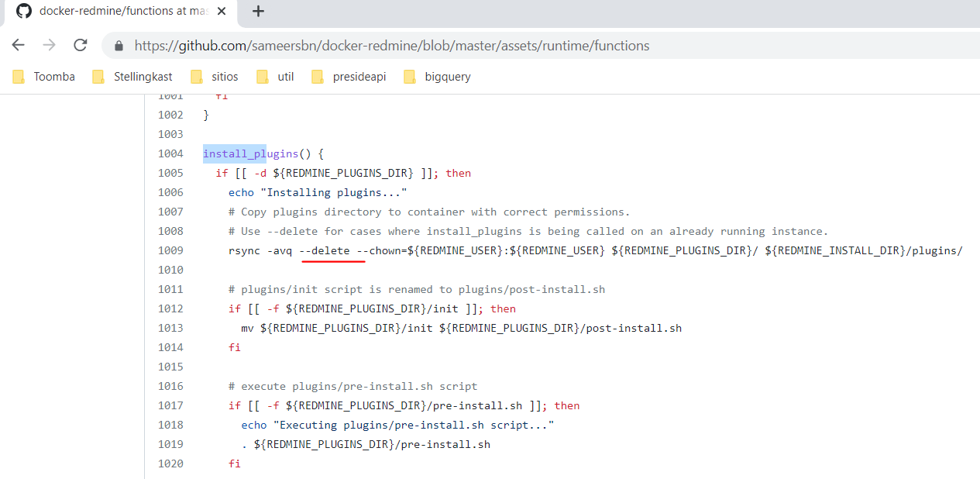Go back using the back arrow

point(18,45)
